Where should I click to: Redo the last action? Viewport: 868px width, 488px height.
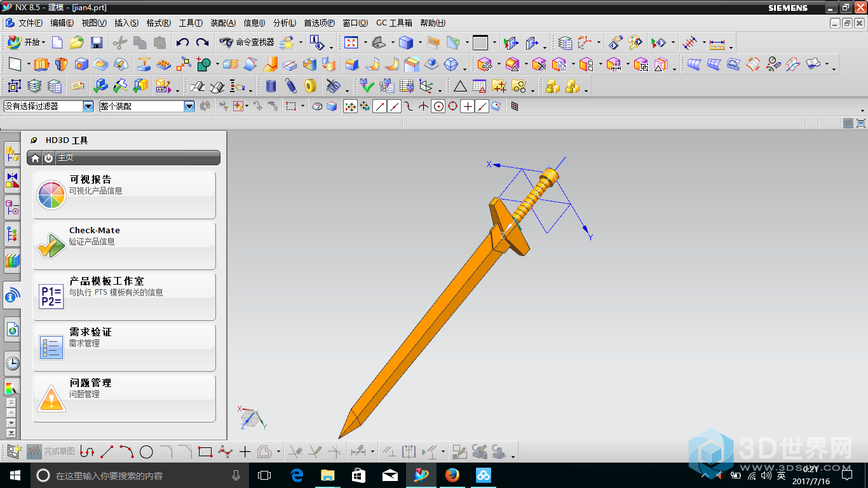[x=202, y=43]
